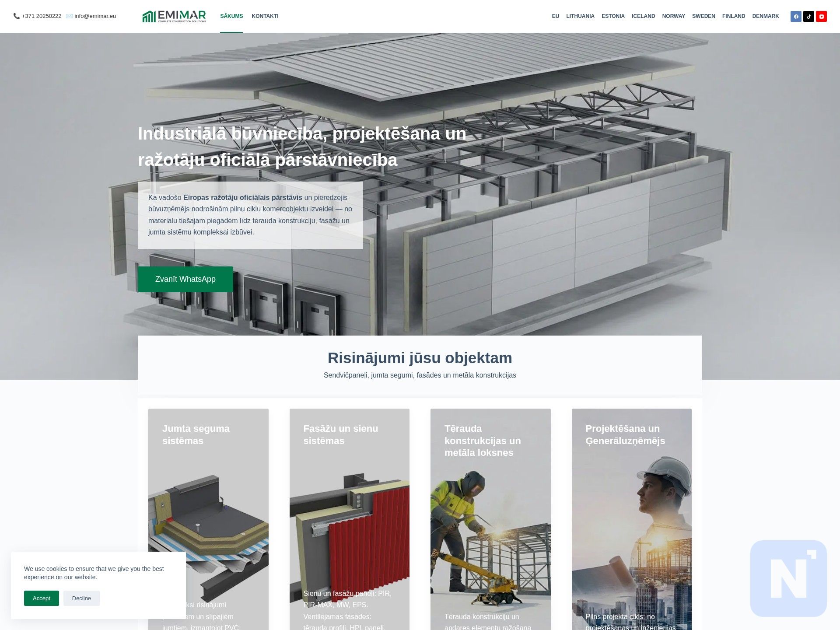Decline the cookie notice
The image size is (840, 630).
coord(81,598)
